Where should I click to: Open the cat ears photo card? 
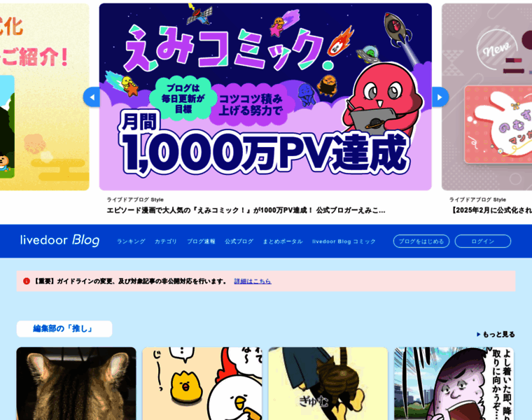pyautogui.click(x=76, y=384)
